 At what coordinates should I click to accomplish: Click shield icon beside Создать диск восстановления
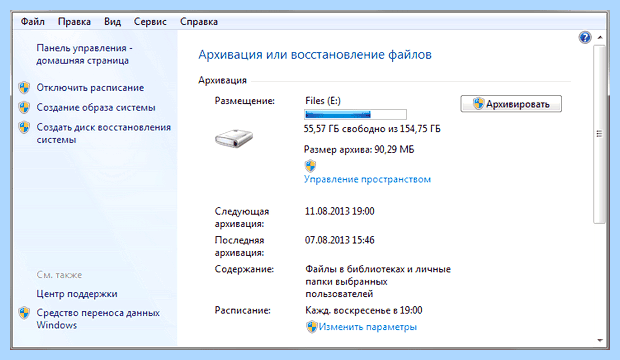24,127
